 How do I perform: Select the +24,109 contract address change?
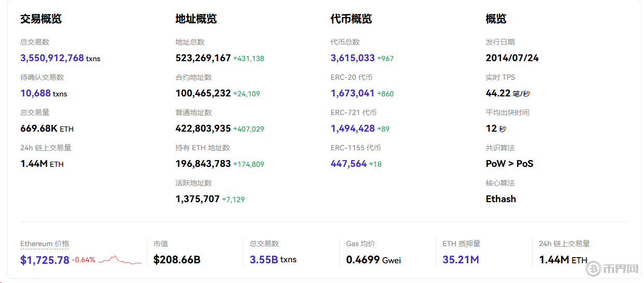247,94
